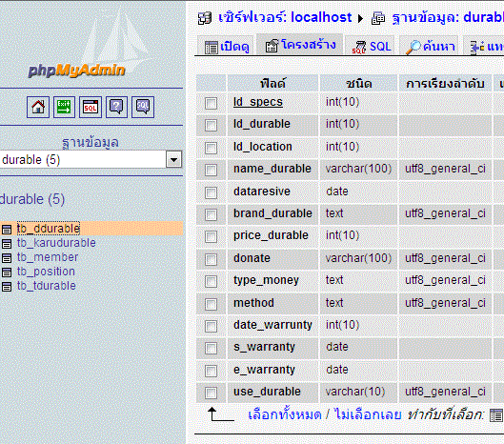Click เลือกทั้งหมด to select all fields
The width and height of the screenshot is (504, 444).
[285, 414]
